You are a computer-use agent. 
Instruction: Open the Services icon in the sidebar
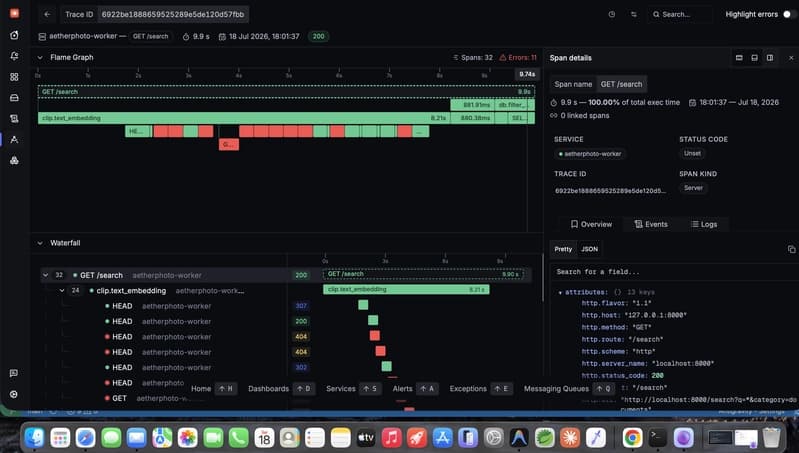tap(14, 97)
